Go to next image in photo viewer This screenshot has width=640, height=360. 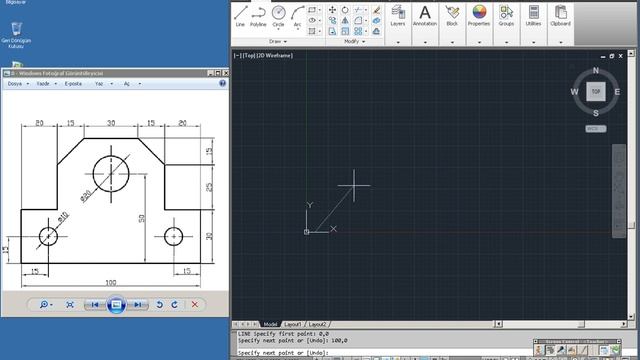pyautogui.click(x=138, y=304)
